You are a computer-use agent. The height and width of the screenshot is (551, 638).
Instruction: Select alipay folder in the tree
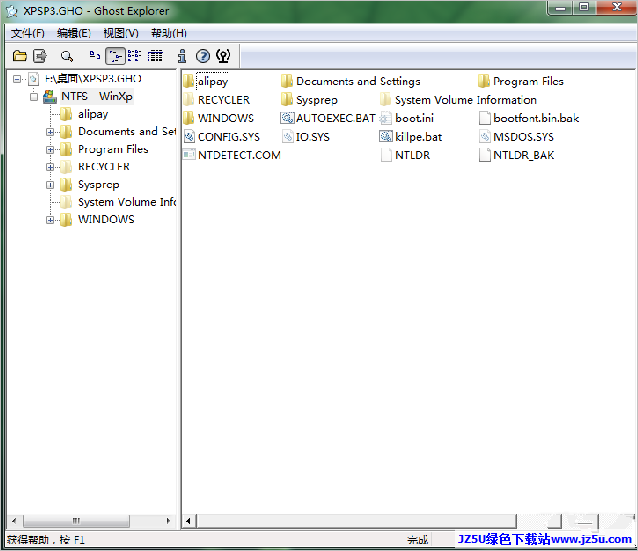tap(93, 114)
